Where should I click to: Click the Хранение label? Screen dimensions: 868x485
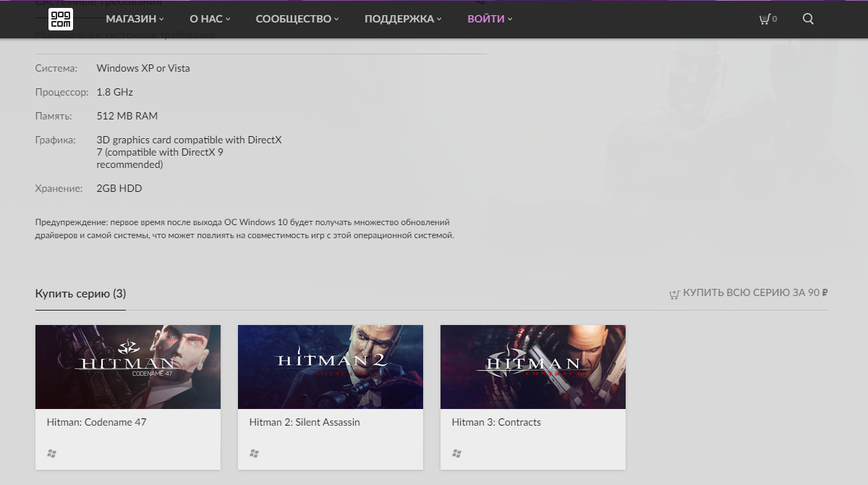59,188
